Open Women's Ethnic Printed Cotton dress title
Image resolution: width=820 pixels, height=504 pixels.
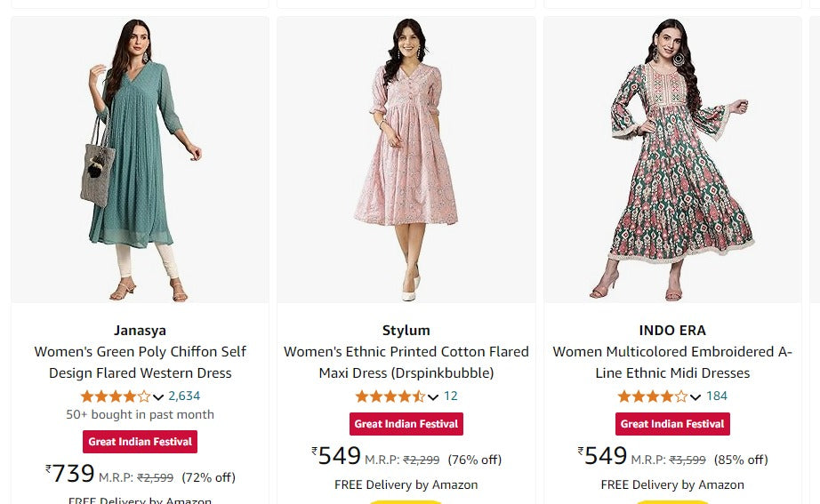pyautogui.click(x=406, y=362)
